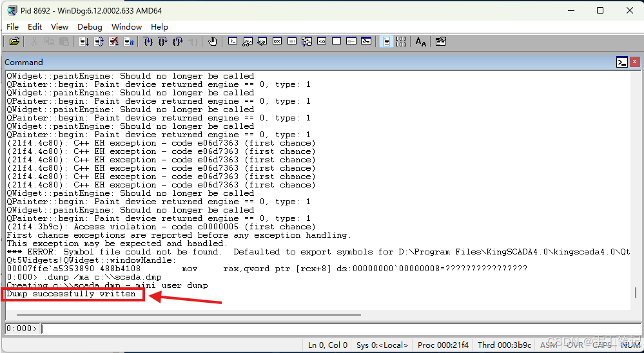Open the Edit menu

pos(35,26)
